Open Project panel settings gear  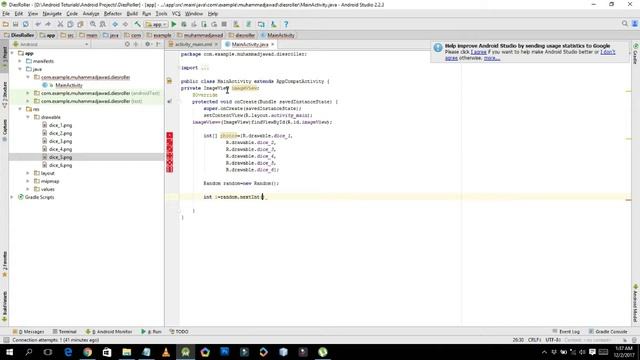147,44
